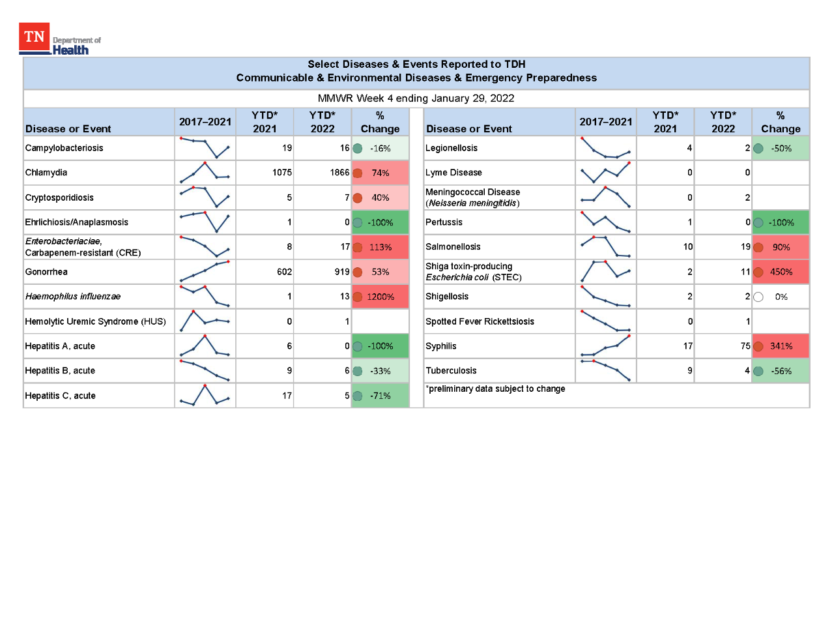This screenshot has width=834, height=644.
Task: Click the red dot next to Cryptosporidiosis 40%
Action: coord(358,198)
